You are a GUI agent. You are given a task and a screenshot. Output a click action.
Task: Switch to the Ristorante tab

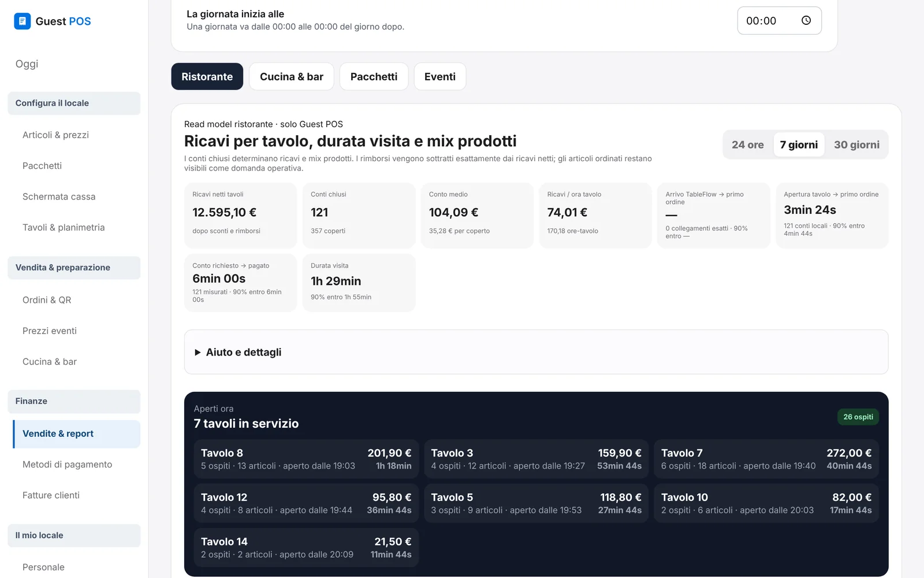click(207, 77)
